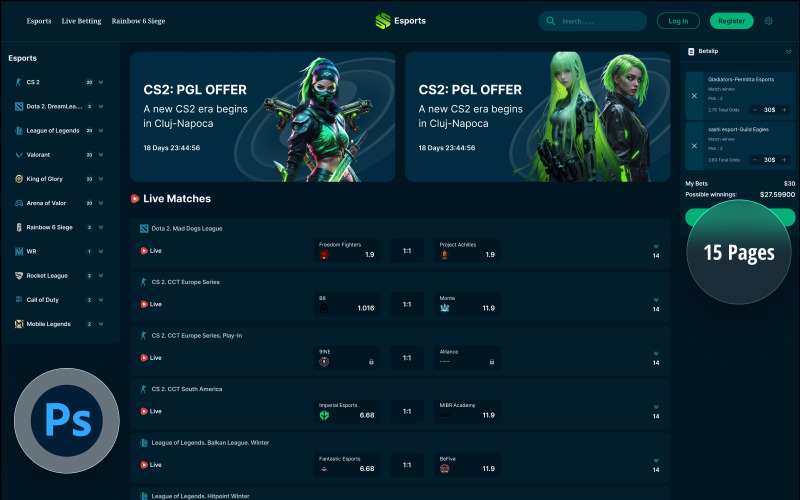The height and width of the screenshot is (500, 800).
Task: Open settings via the gear icon
Action: click(x=768, y=21)
